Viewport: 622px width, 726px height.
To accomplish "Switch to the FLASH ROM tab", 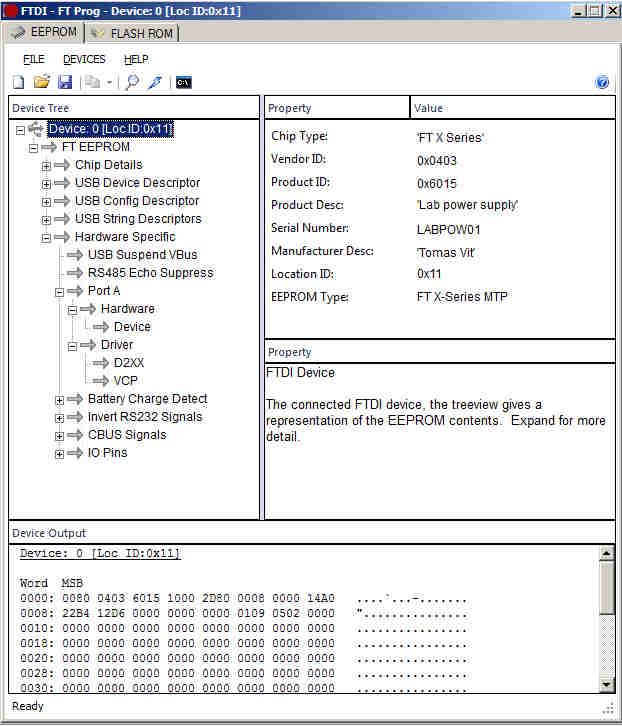I will [133, 33].
